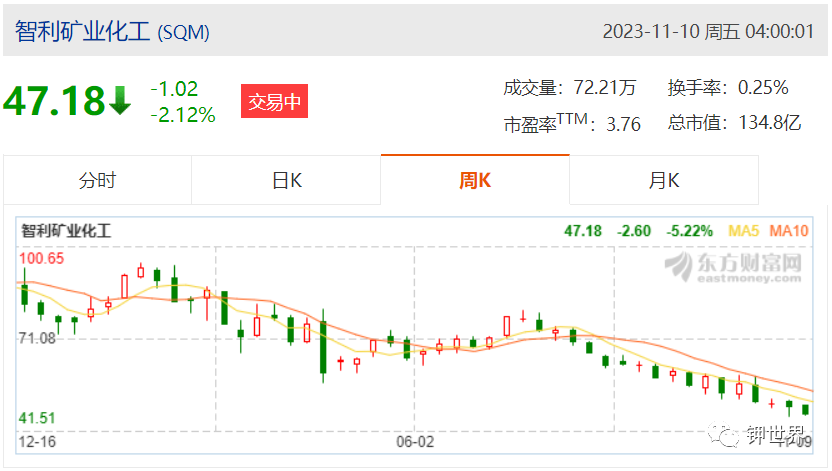Click the 市盈率TTM 3.76 value

coord(623,125)
